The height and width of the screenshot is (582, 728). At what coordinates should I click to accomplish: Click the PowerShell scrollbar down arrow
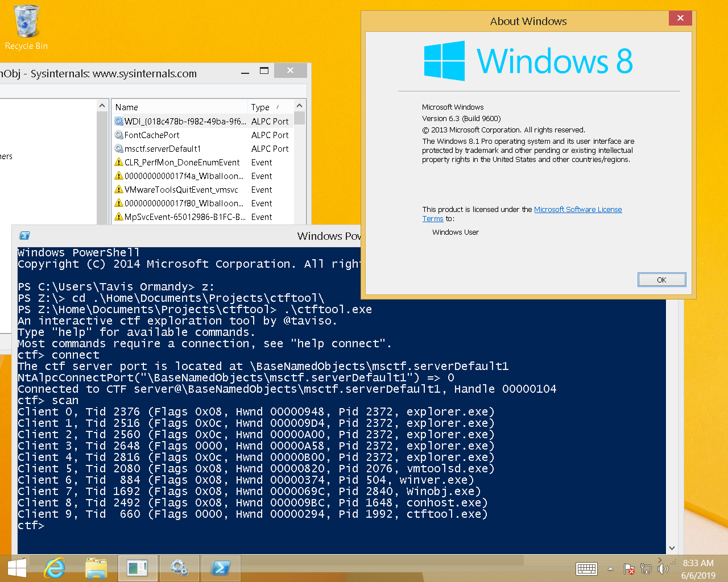[x=672, y=548]
